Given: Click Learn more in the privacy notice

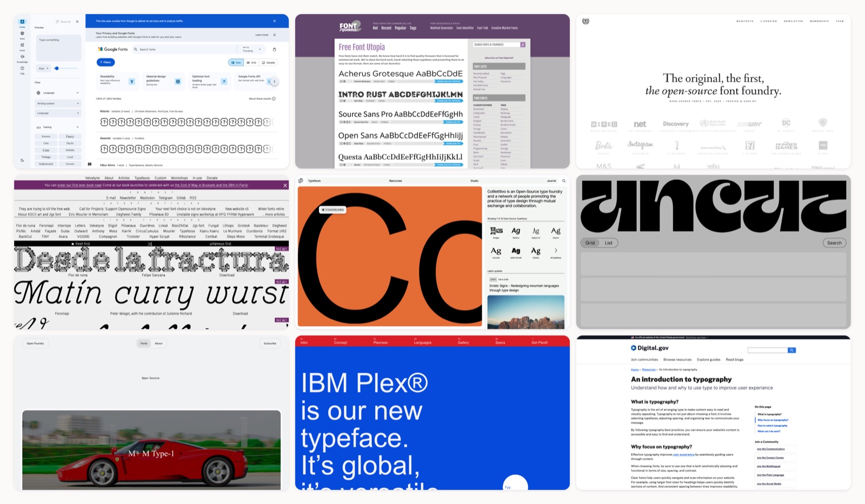Looking at the screenshot, I should click(262, 35).
